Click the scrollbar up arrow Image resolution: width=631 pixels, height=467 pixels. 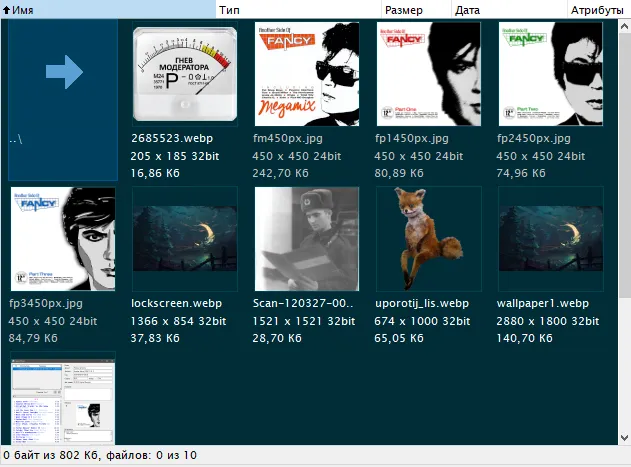(x=624, y=27)
